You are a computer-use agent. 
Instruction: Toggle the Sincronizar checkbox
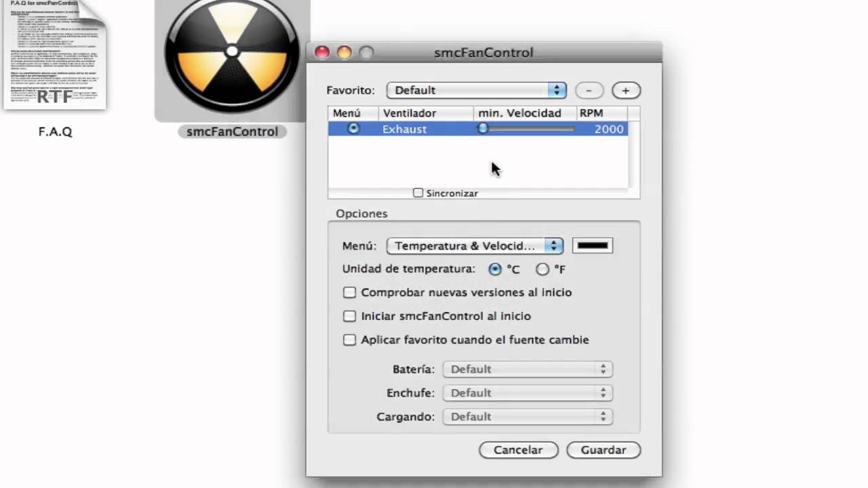tap(418, 193)
